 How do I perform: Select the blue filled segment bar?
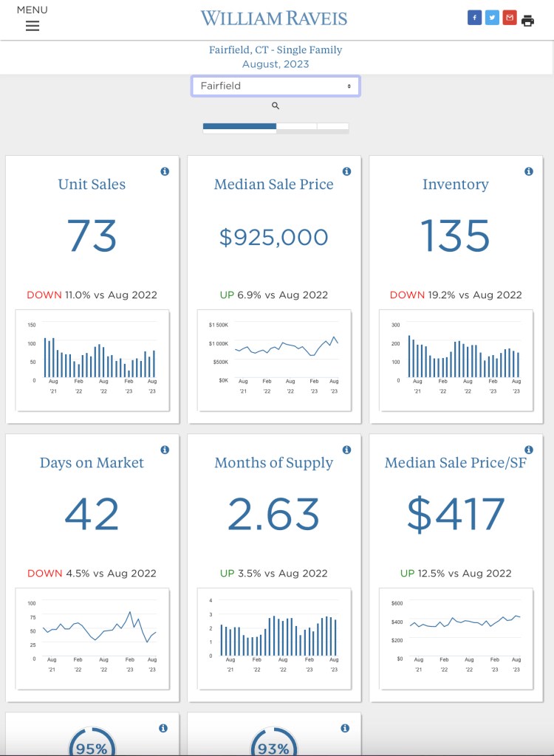pyautogui.click(x=239, y=126)
